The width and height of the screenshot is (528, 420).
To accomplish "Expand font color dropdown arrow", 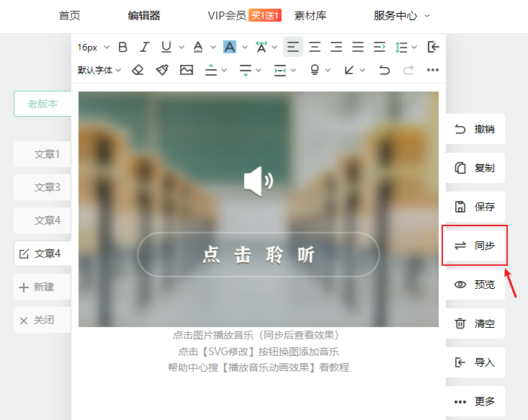I will pos(213,47).
